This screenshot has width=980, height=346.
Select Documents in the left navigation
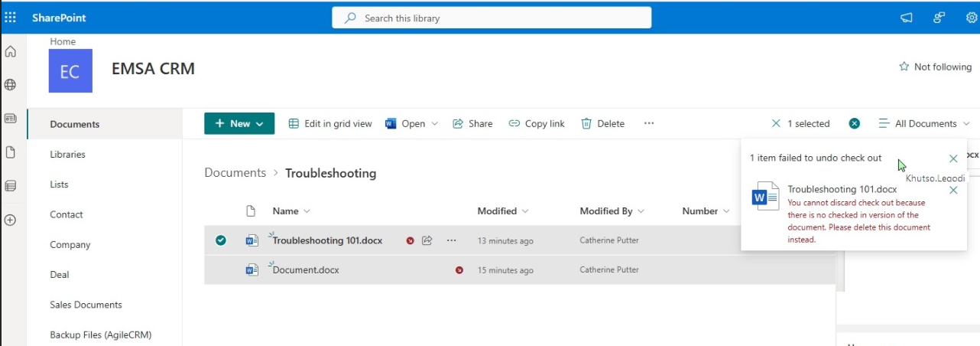tap(75, 124)
